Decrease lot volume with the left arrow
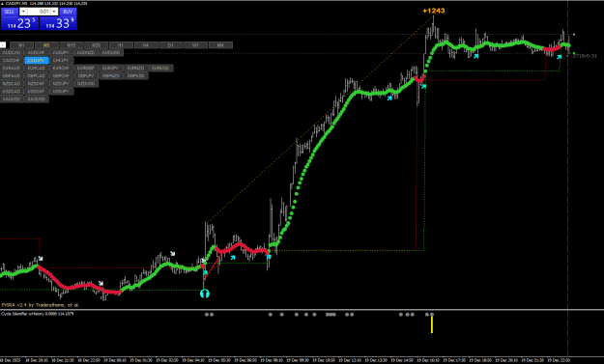604x364 pixels. click(23, 12)
